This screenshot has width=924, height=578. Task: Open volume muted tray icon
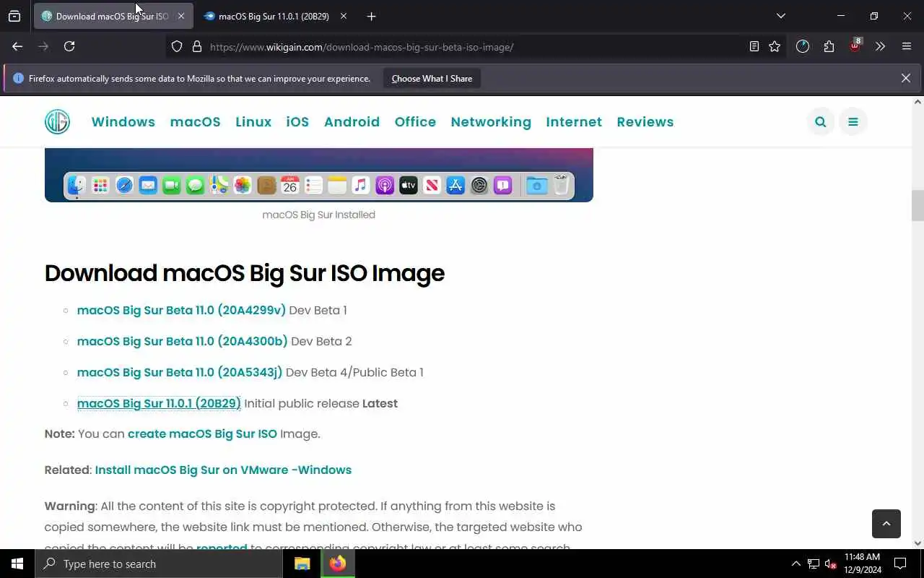tap(831, 564)
